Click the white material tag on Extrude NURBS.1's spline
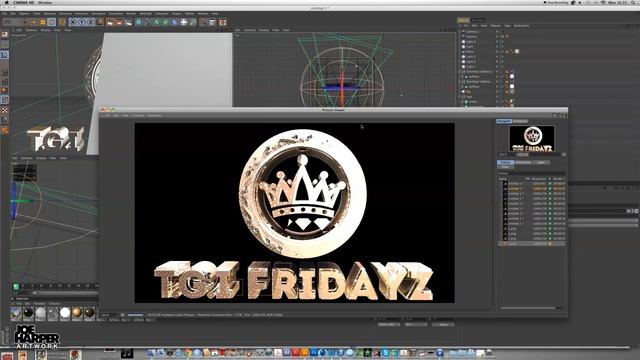Screen dimensions: 640x360 click(512, 77)
